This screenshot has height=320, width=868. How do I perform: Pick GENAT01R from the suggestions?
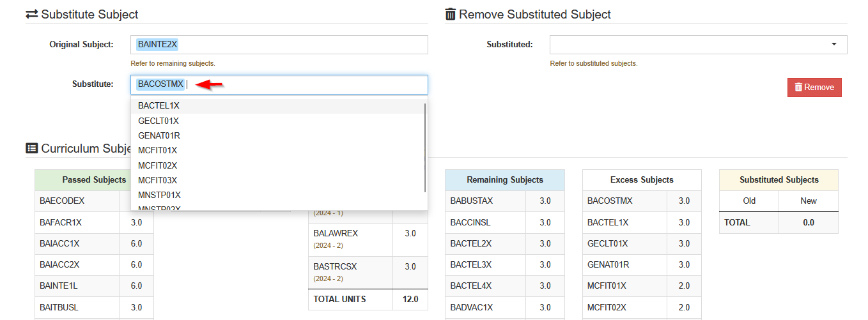tap(279, 135)
